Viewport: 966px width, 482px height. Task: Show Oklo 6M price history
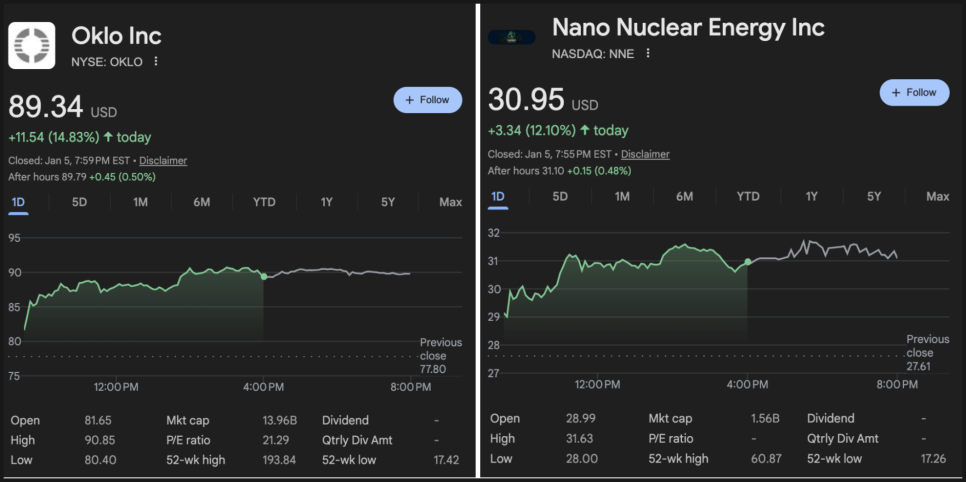[202, 202]
